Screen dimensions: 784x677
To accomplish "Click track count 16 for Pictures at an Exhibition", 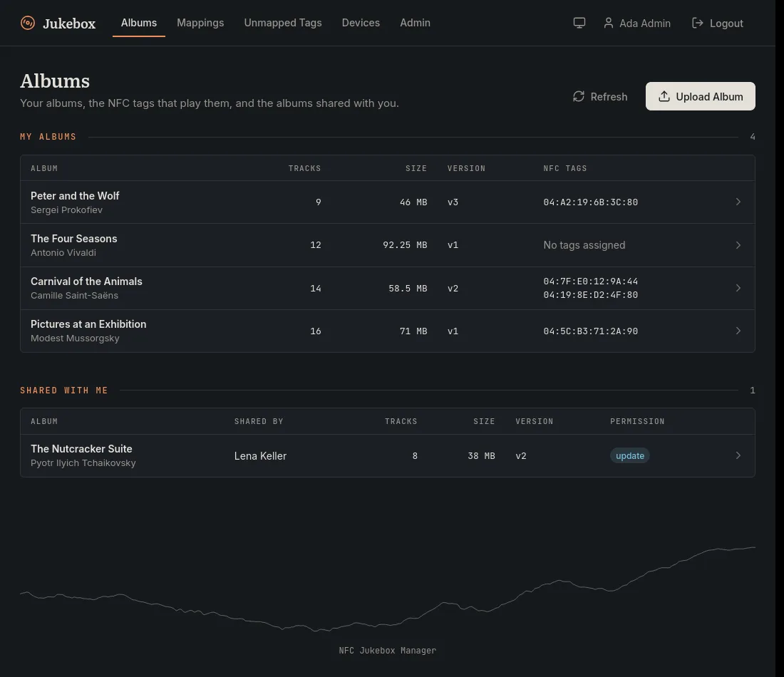I will (316, 331).
